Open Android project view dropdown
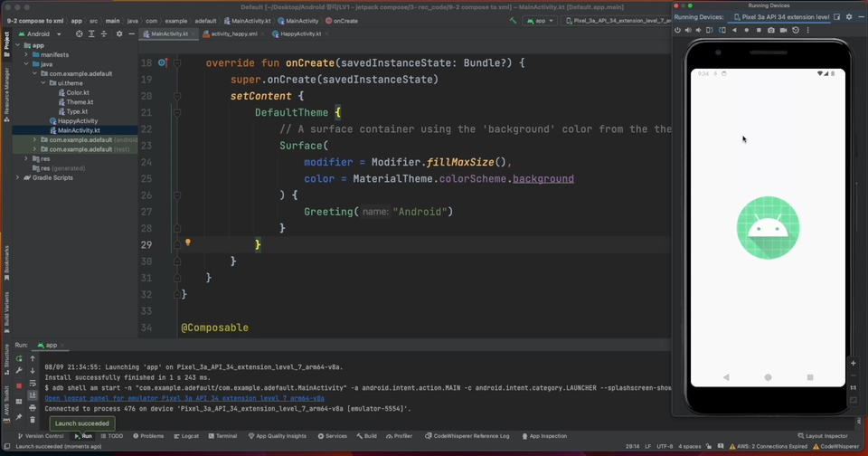 tap(41, 33)
